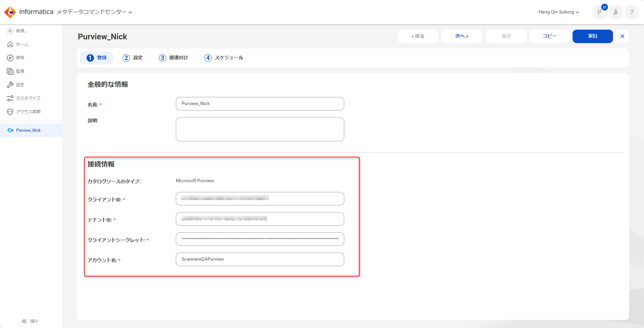Go to step 3 関連付け tab
The width and height of the screenshot is (644, 328).
[173, 58]
